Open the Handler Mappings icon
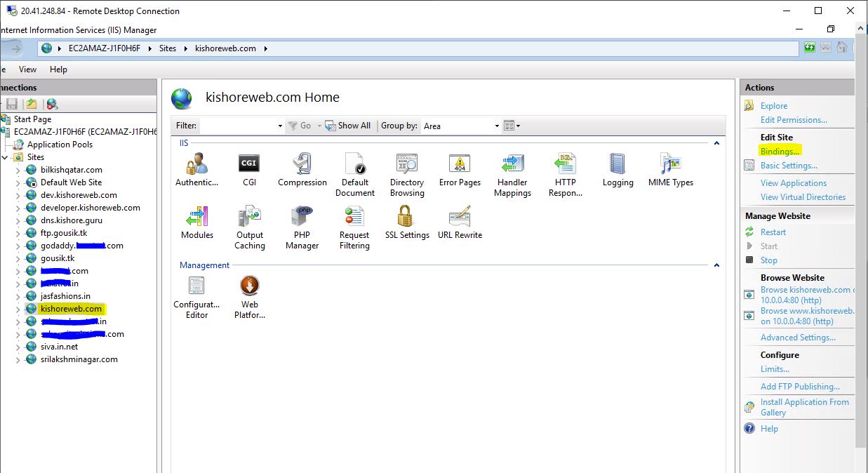The height and width of the screenshot is (473, 868). pos(512,165)
